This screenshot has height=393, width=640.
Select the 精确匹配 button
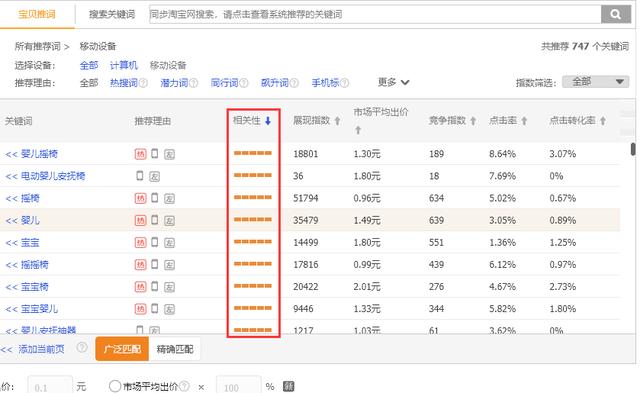click(175, 349)
